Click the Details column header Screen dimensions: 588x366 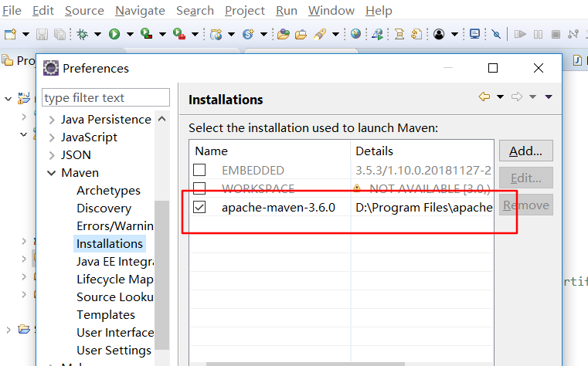coord(422,151)
